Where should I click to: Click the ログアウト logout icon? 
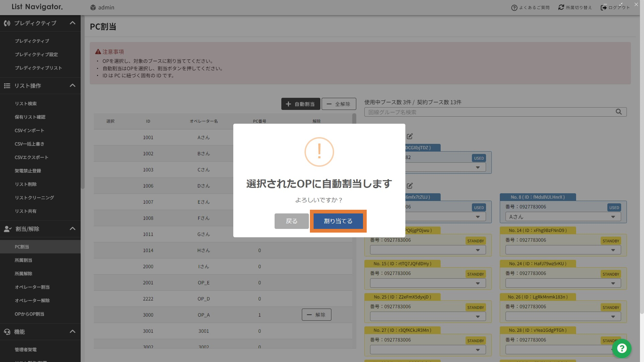click(604, 8)
